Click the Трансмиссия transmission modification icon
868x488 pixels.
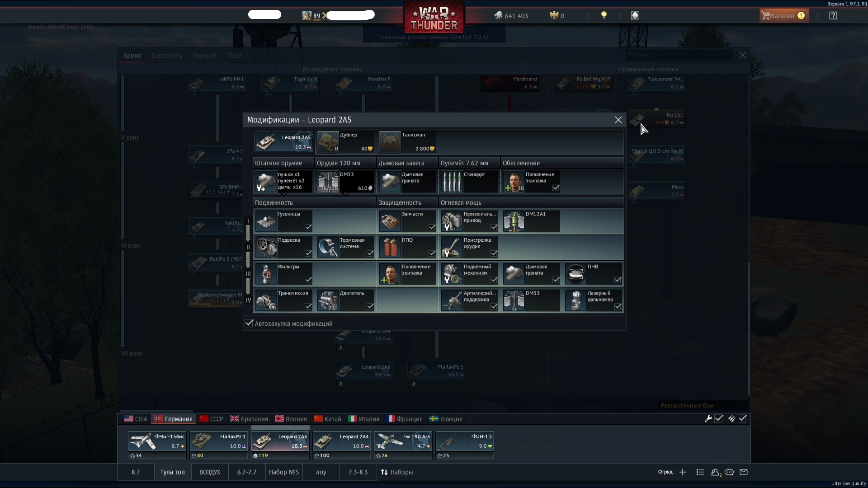point(266,300)
